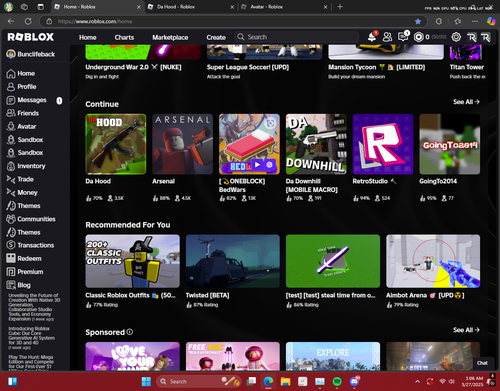Go back with the browser back arrow
Screen dimensions: 500x391
(x=11, y=21)
